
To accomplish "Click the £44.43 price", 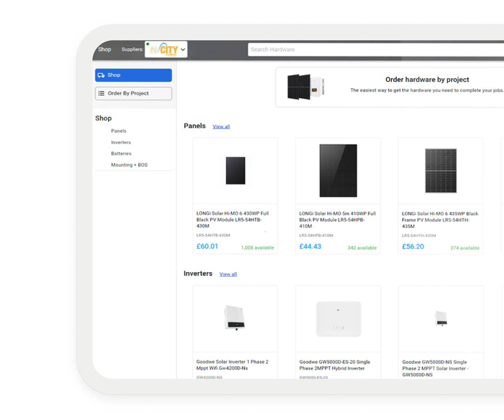I will (310, 247).
